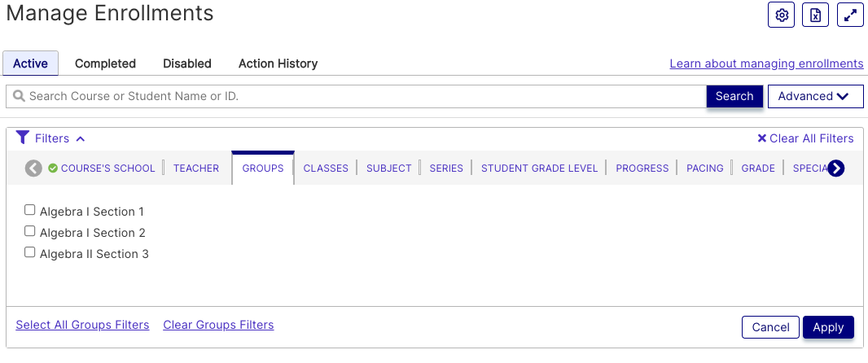Select the Classes filter tab
This screenshot has width=868, height=363.
click(326, 168)
